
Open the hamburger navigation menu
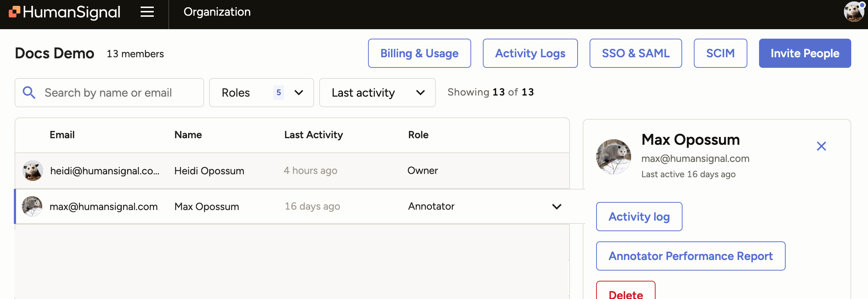point(147,12)
